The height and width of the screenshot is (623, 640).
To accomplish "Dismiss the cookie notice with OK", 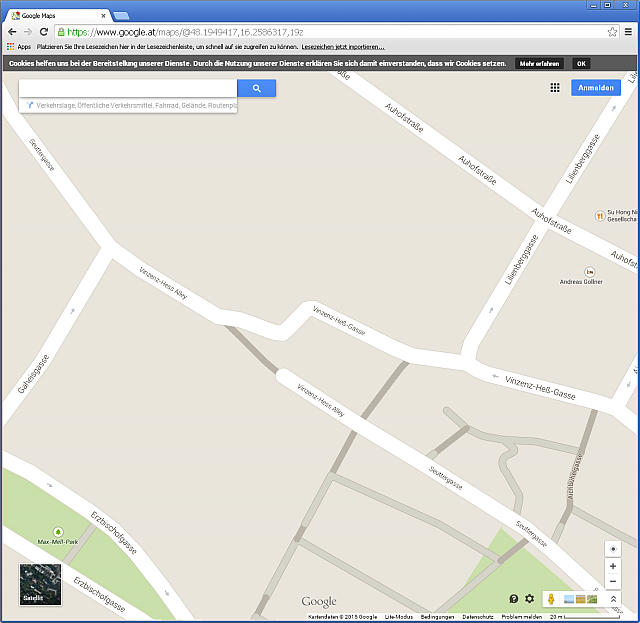I will (x=580, y=63).
